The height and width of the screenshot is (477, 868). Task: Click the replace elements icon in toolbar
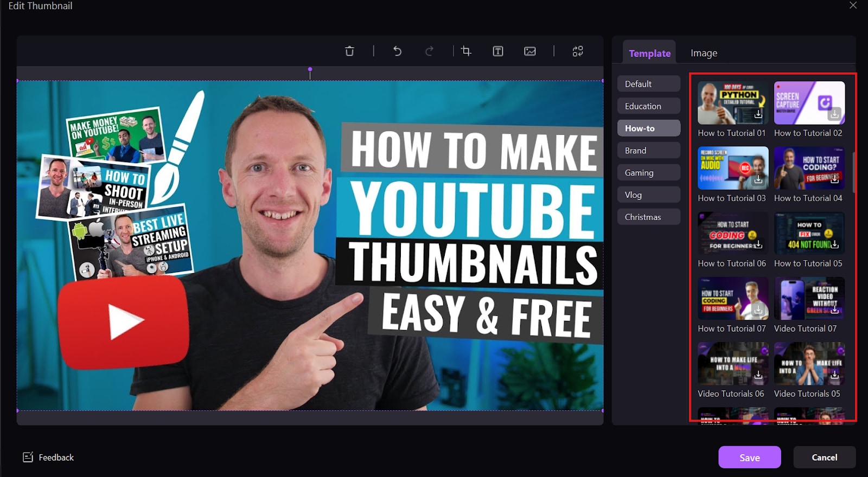click(x=578, y=51)
